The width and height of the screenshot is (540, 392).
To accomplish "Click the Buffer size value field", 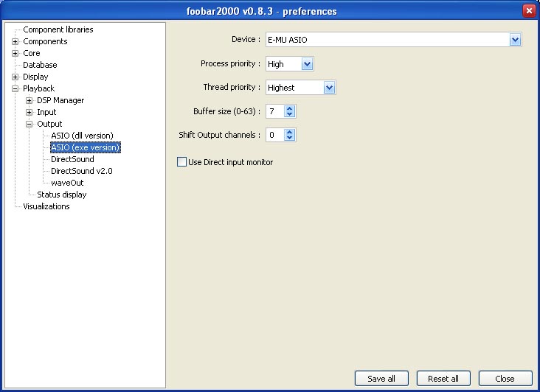I will coord(275,111).
